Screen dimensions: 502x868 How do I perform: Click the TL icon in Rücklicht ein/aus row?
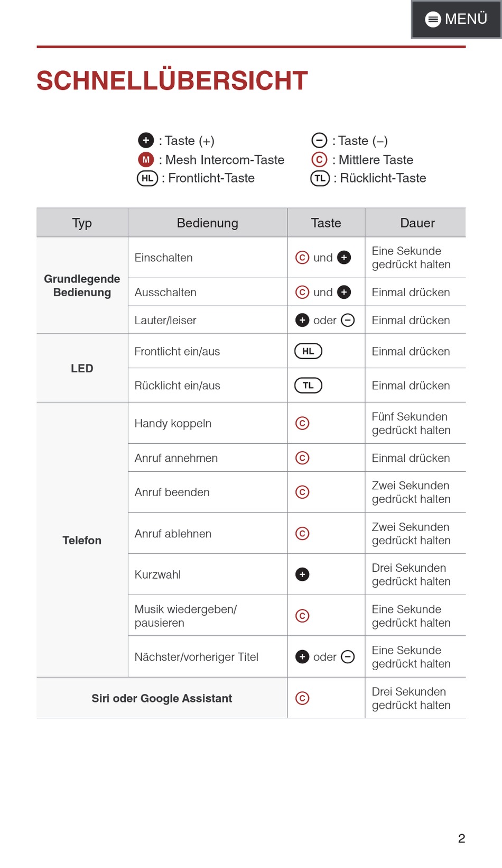(x=308, y=386)
